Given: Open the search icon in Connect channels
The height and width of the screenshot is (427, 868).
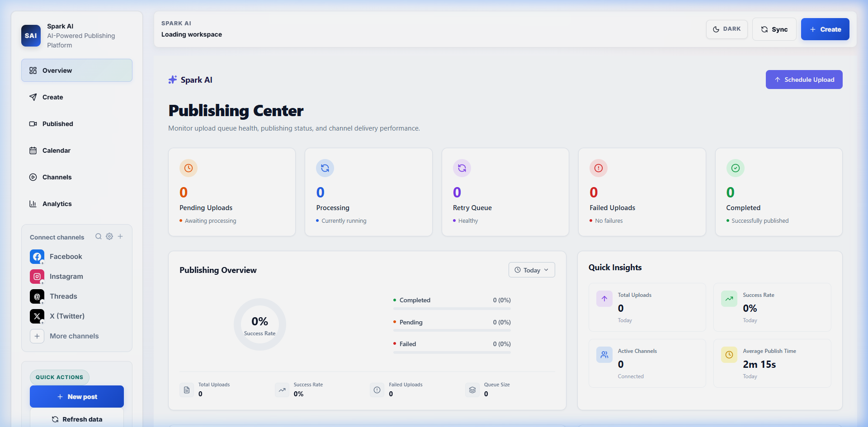Looking at the screenshot, I should tap(99, 236).
